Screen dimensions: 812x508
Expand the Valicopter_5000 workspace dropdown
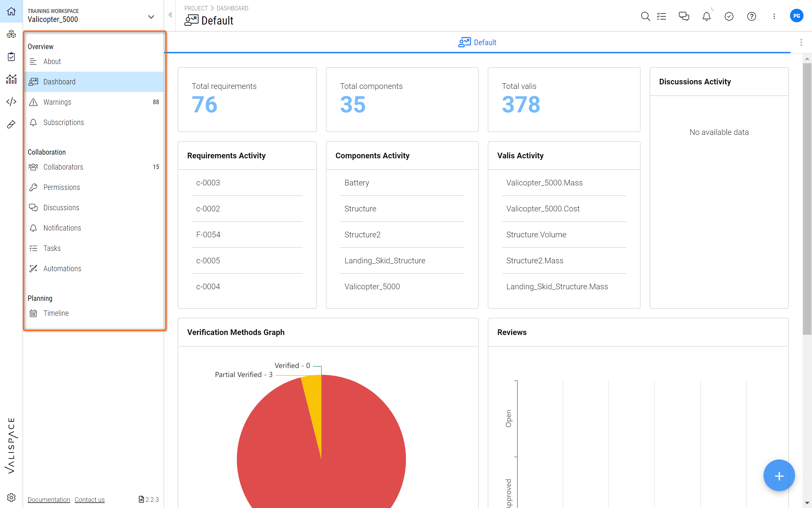coord(151,16)
